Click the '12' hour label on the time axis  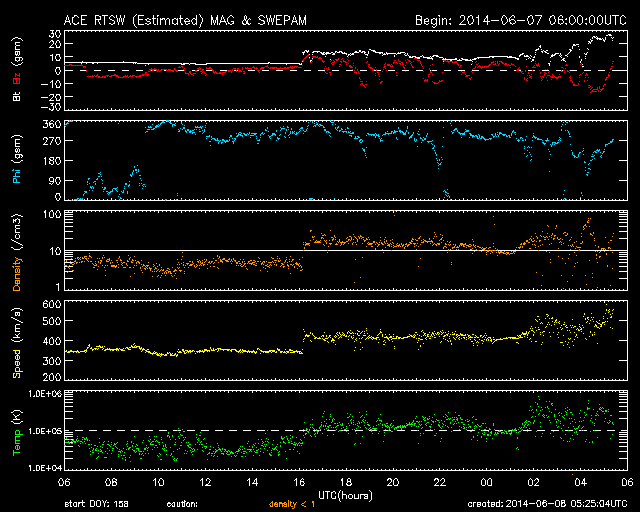coord(205,483)
